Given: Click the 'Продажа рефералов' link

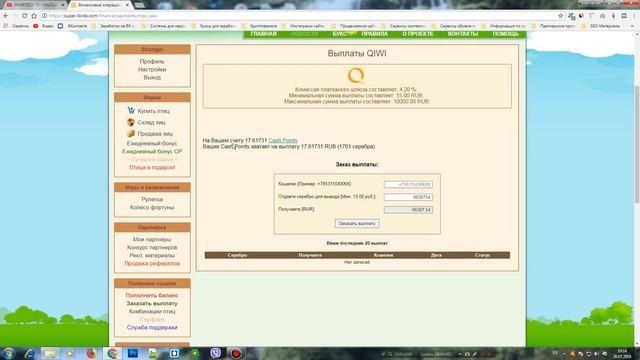Looking at the screenshot, I should (x=152, y=263).
